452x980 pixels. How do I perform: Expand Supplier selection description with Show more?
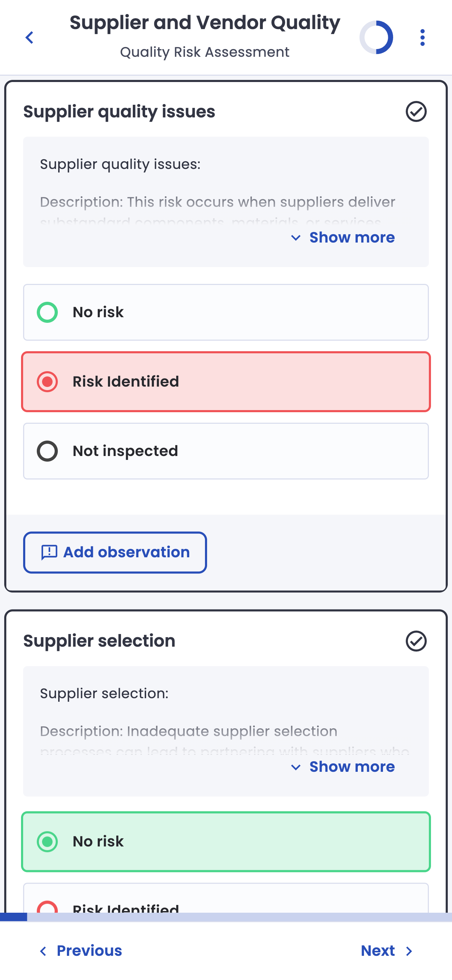pos(343,767)
